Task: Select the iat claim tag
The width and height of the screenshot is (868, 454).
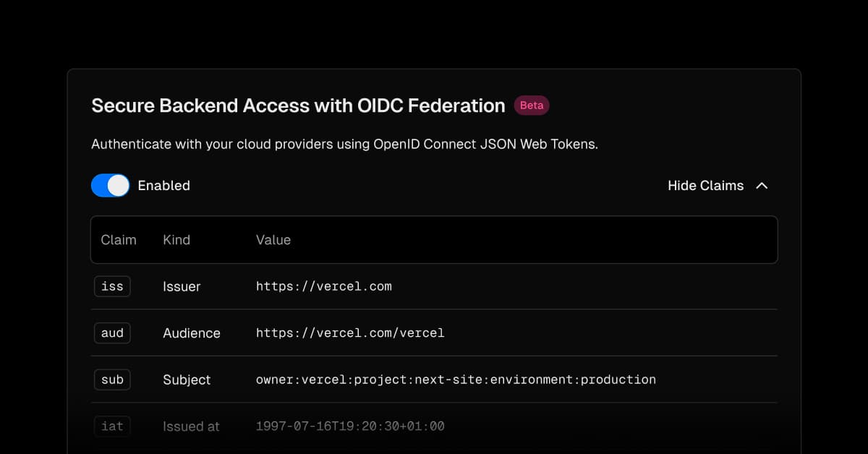Action: coord(112,427)
